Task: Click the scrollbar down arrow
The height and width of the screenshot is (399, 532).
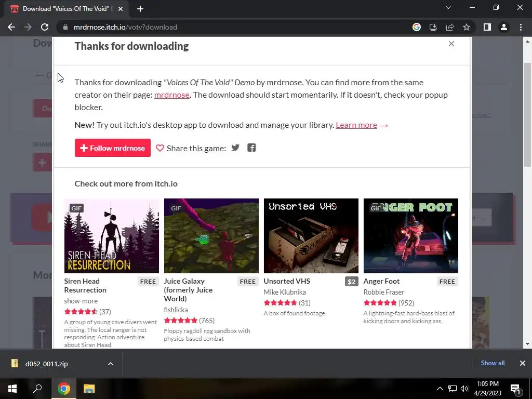Action: coord(527,344)
